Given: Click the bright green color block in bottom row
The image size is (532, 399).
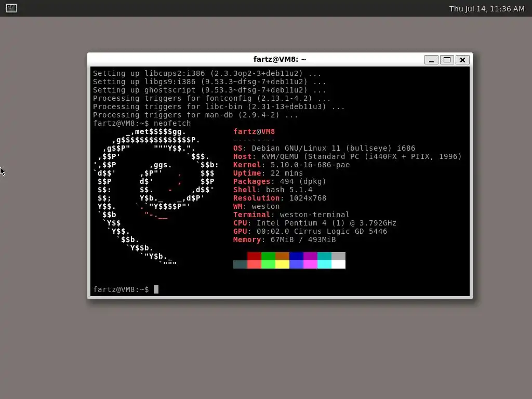Looking at the screenshot, I should (x=268, y=264).
